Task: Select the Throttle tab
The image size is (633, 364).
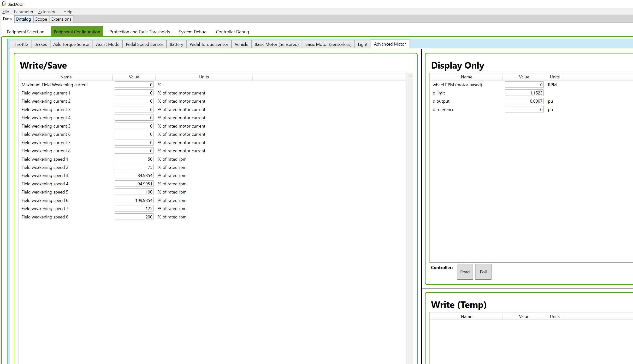Action: [20, 44]
